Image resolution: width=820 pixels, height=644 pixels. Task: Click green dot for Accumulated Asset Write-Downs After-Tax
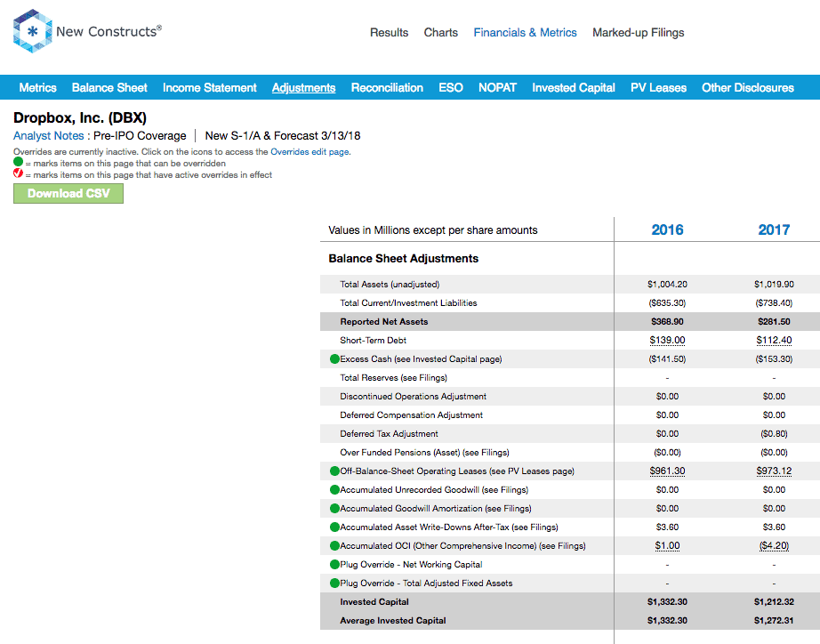pos(334,527)
